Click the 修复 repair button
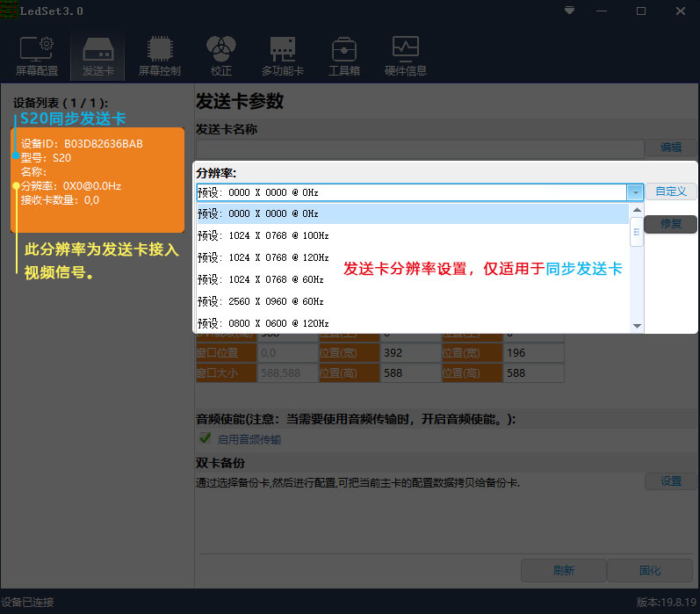700x614 pixels. coord(670,224)
